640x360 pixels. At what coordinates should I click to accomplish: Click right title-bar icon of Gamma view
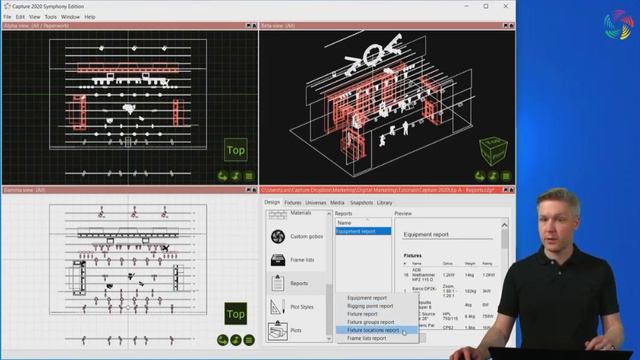click(x=254, y=190)
